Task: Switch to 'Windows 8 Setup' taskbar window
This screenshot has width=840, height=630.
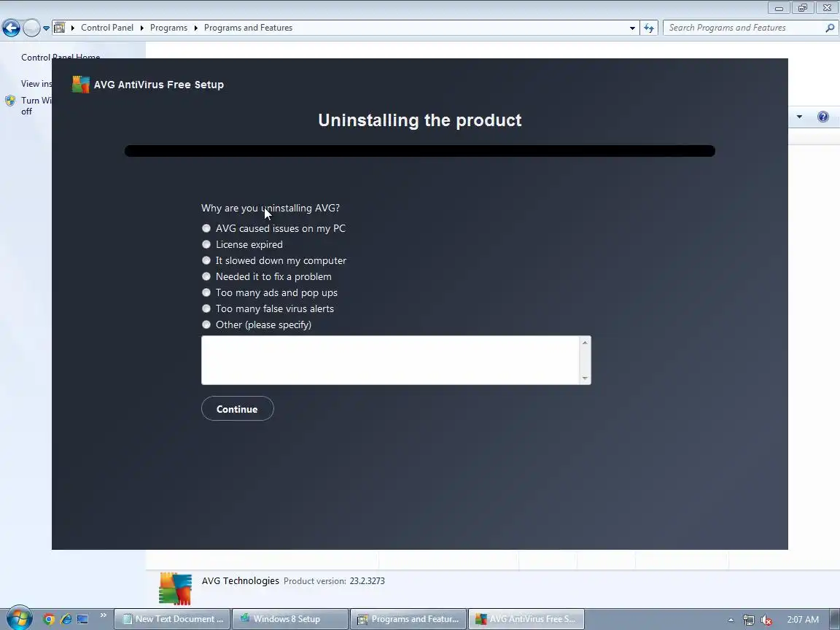Action: pyautogui.click(x=289, y=619)
